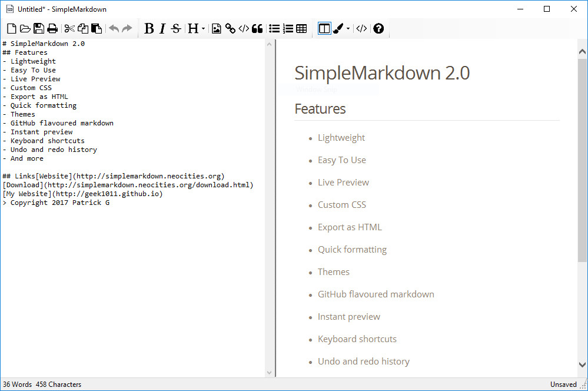Insert a heading with the H button

click(x=192, y=28)
